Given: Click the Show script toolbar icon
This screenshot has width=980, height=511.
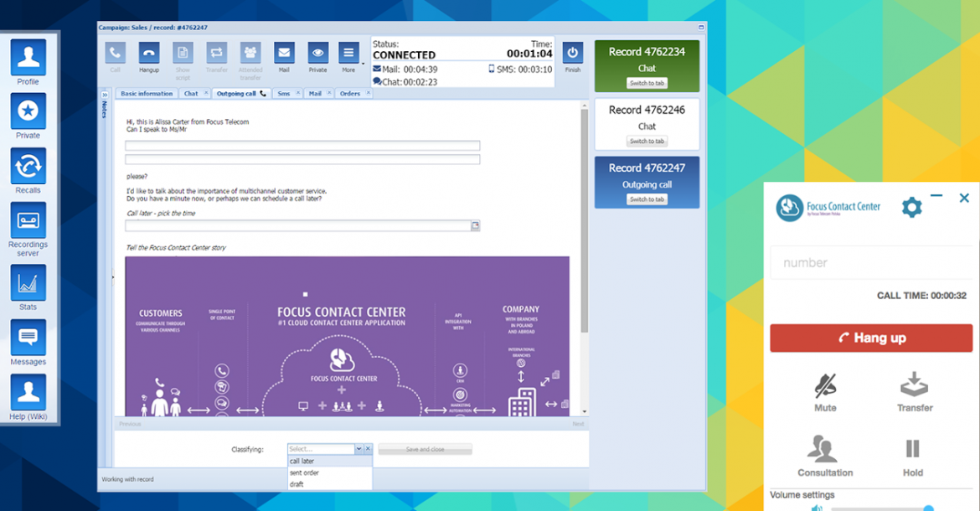Looking at the screenshot, I should click(x=183, y=53).
